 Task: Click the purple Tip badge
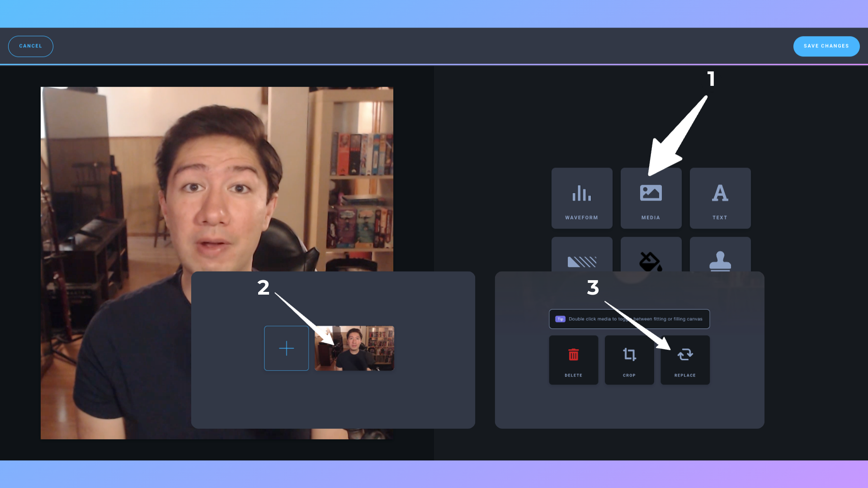click(560, 319)
